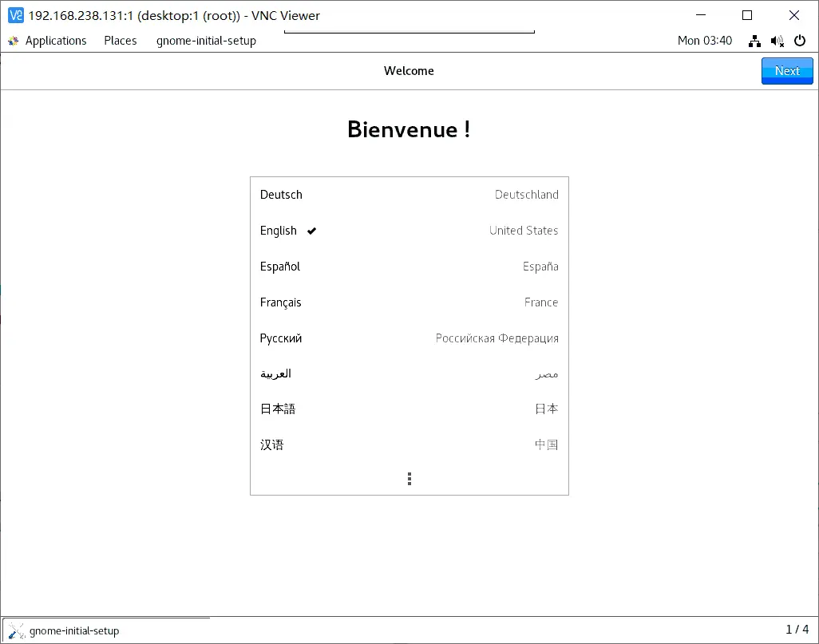Close the VNC Viewer window
Screen dimensions: 819x644
(794, 15)
